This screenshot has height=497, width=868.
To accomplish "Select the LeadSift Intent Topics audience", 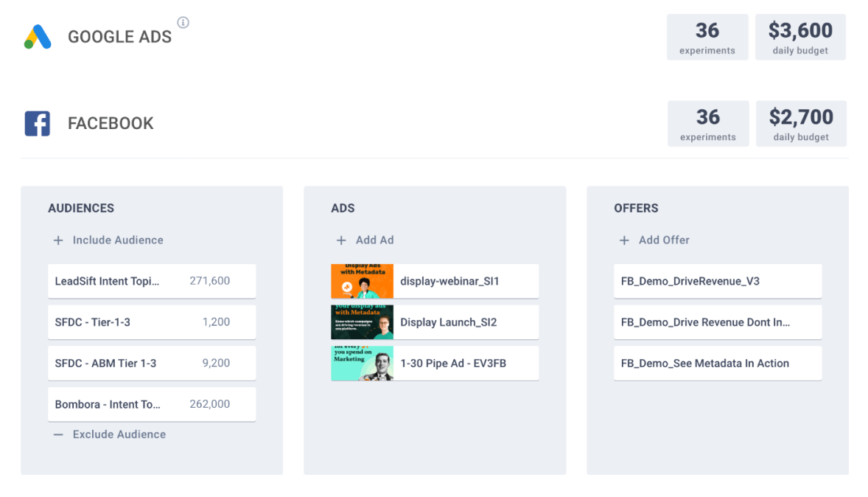I will (151, 281).
